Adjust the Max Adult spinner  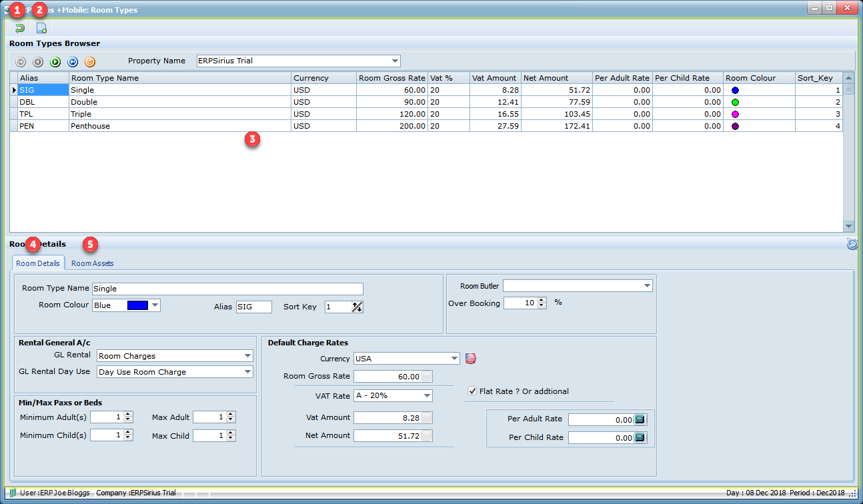[x=231, y=417]
